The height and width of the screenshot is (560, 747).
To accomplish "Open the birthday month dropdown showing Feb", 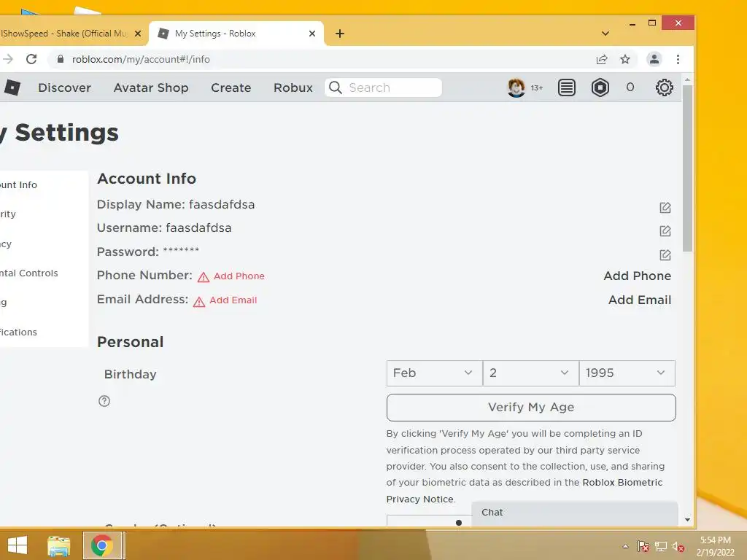I will tap(435, 373).
